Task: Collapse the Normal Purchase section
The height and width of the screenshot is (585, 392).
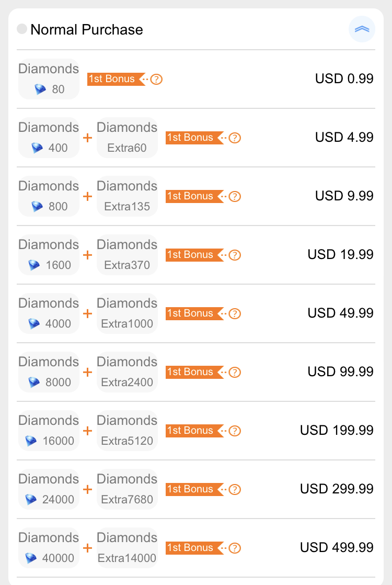Action: point(362,29)
